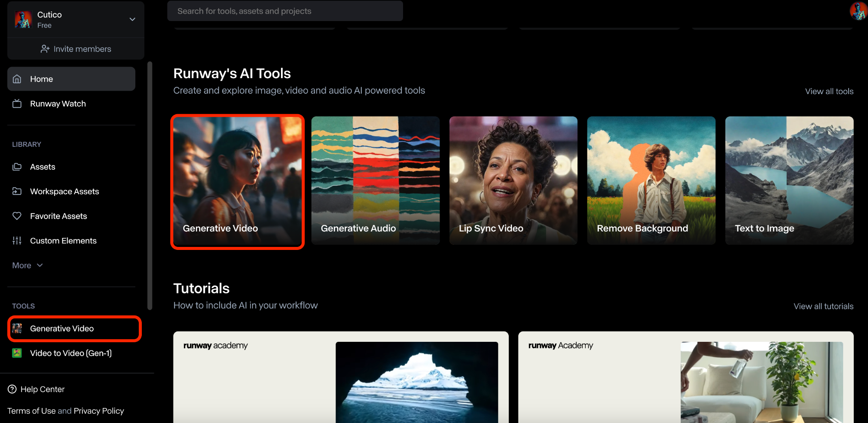Open the Remove Background tool card
The image size is (868, 423).
pyautogui.click(x=651, y=181)
